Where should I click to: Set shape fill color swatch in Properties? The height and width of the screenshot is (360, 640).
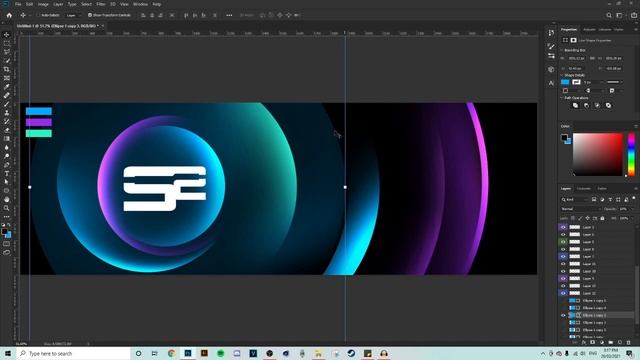(x=565, y=82)
